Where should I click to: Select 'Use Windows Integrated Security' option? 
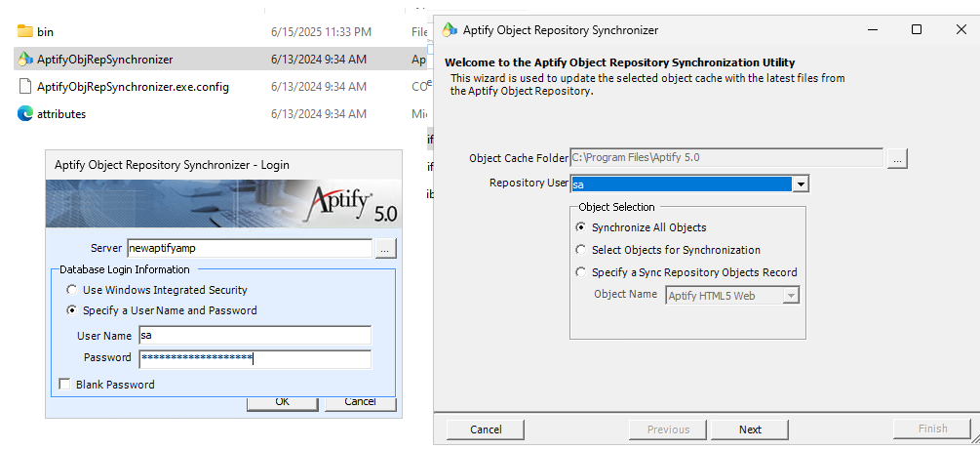pyautogui.click(x=72, y=290)
